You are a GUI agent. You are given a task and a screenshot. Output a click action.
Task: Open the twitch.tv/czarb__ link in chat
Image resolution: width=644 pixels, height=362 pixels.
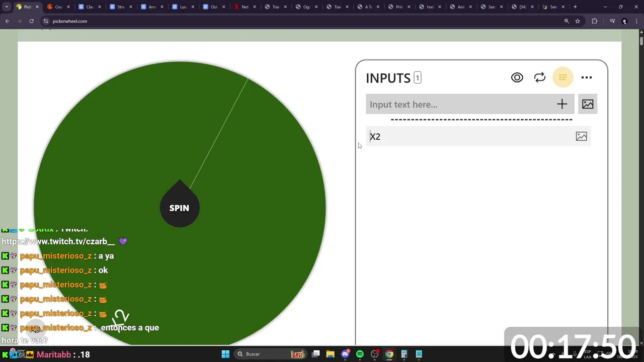[x=58, y=241]
